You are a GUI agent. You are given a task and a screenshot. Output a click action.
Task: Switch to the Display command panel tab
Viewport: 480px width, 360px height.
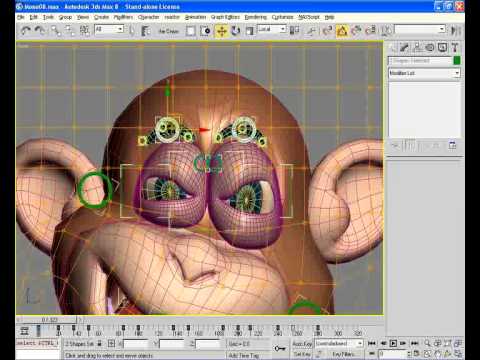[442, 48]
